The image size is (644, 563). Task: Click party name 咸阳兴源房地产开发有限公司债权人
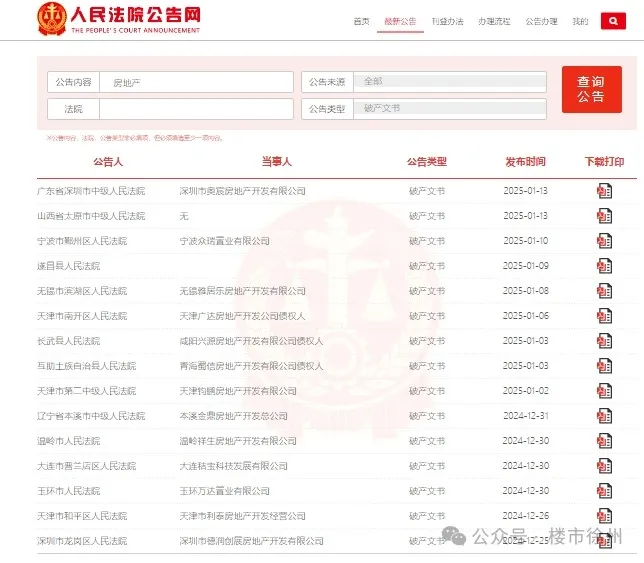(251, 341)
